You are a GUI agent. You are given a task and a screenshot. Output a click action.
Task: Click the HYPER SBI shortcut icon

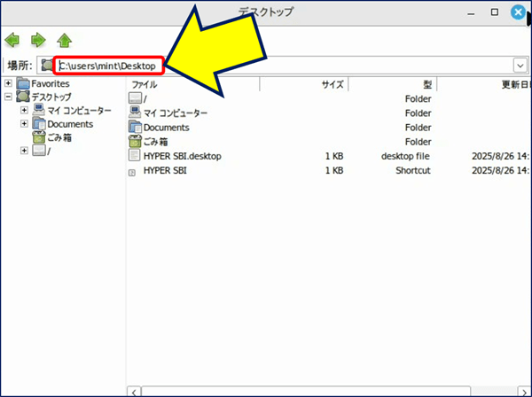131,173
